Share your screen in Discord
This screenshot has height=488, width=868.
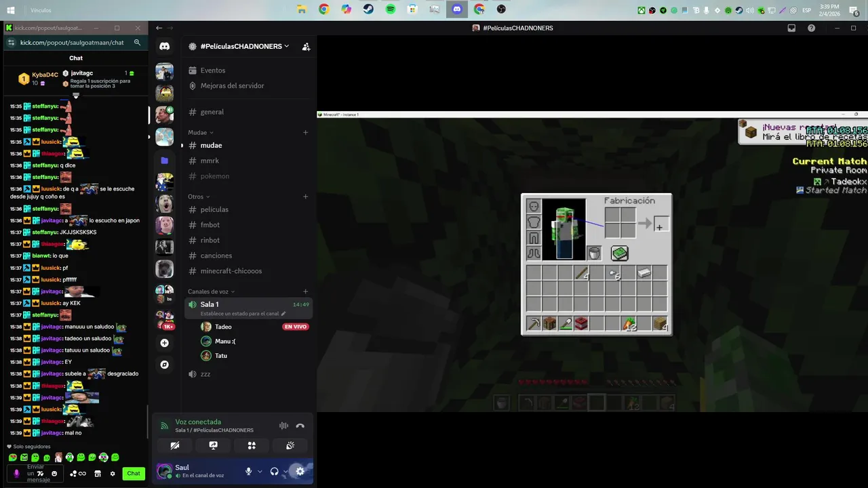(x=213, y=445)
